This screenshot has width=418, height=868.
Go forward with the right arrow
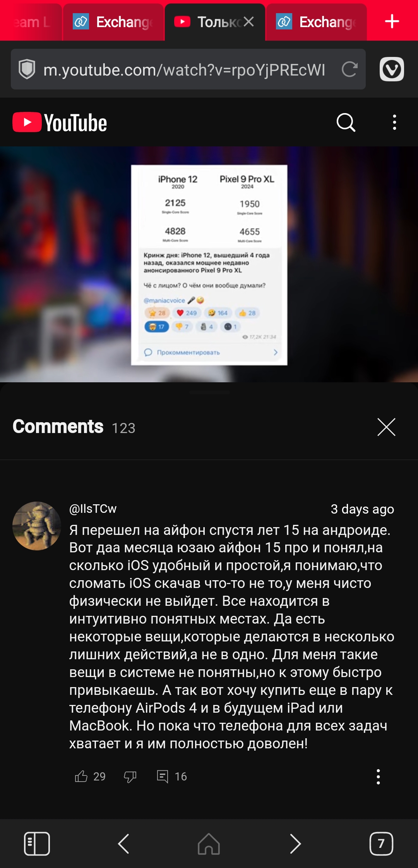click(x=295, y=843)
